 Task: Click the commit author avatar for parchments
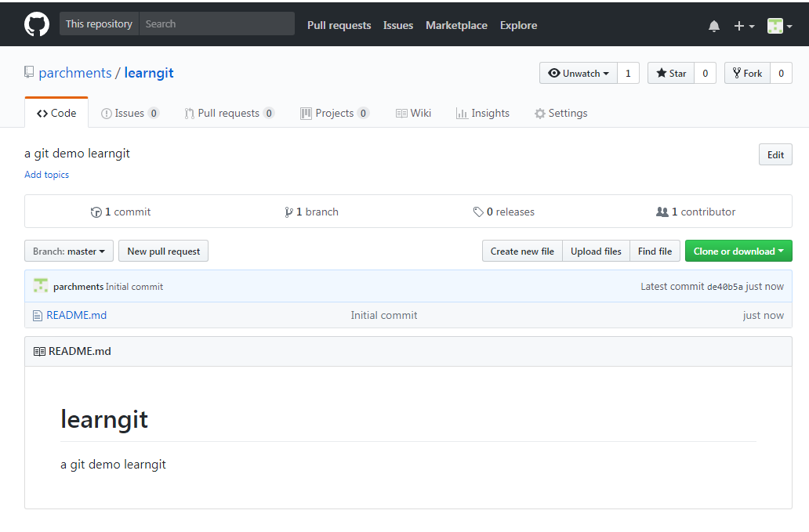pos(41,286)
